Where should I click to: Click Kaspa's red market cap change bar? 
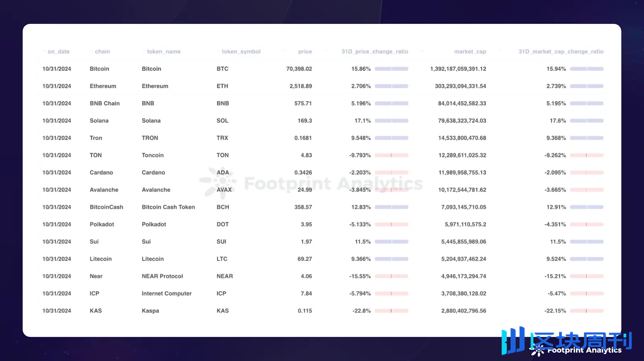(x=586, y=311)
